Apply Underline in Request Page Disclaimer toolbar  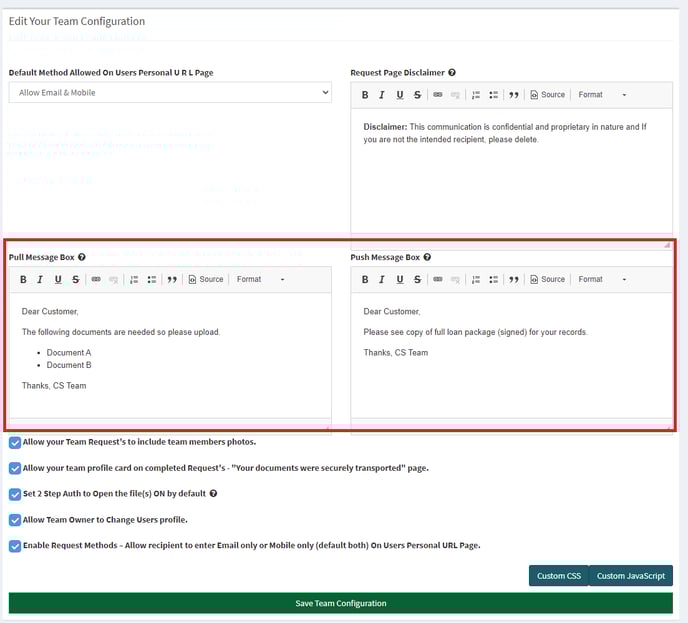400,95
